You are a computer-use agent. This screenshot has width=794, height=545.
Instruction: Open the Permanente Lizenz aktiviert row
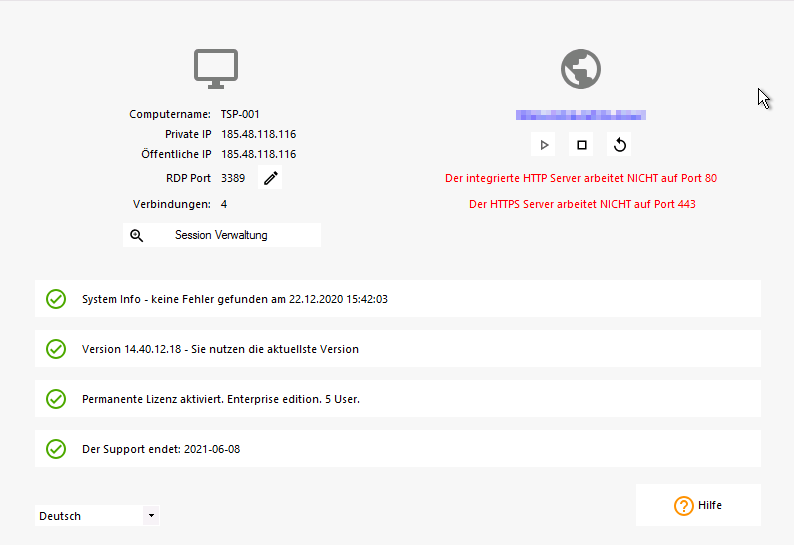pos(398,399)
